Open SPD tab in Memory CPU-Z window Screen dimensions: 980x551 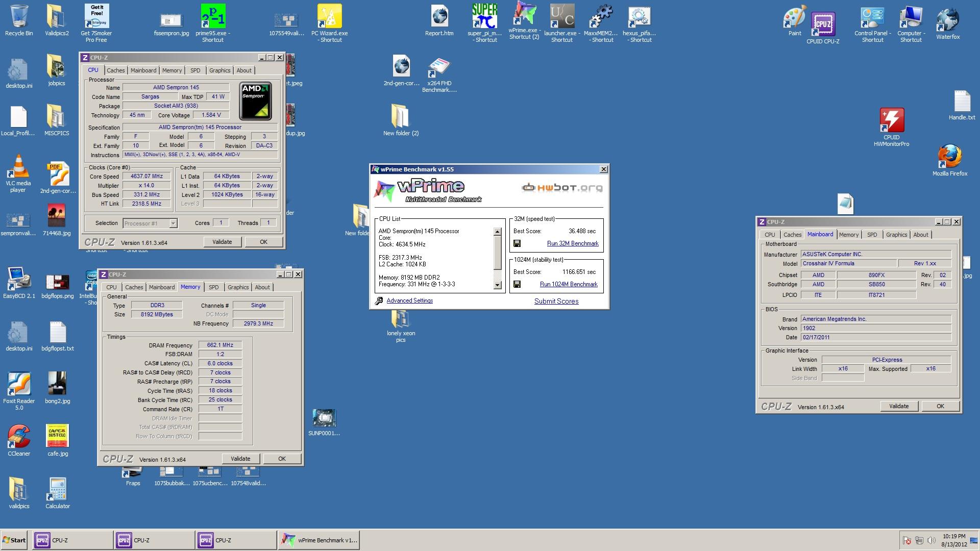214,287
